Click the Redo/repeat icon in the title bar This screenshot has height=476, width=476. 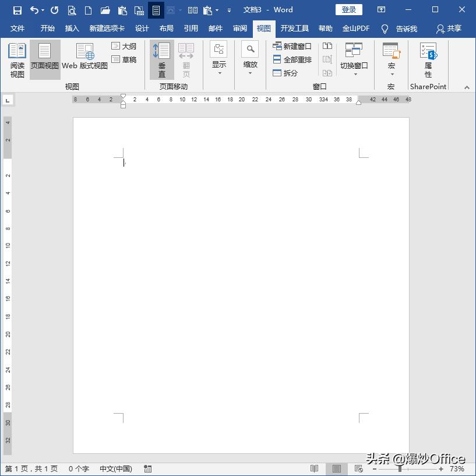point(54,10)
